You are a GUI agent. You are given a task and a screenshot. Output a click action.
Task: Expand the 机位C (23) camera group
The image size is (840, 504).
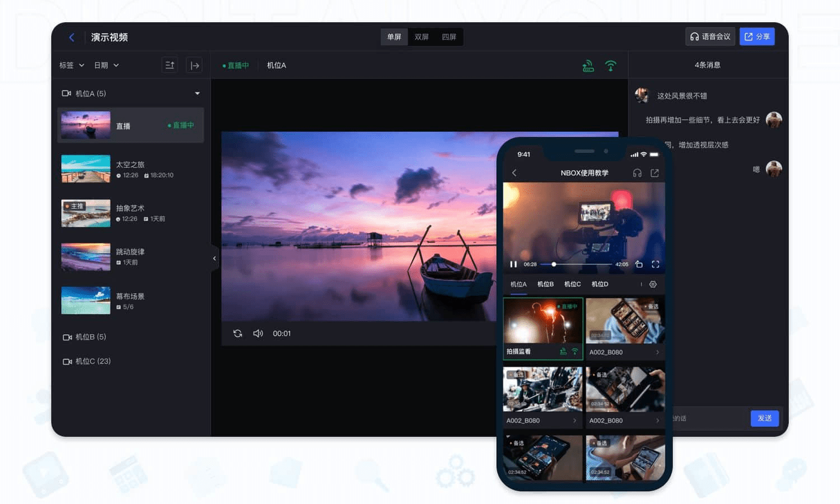(x=87, y=361)
